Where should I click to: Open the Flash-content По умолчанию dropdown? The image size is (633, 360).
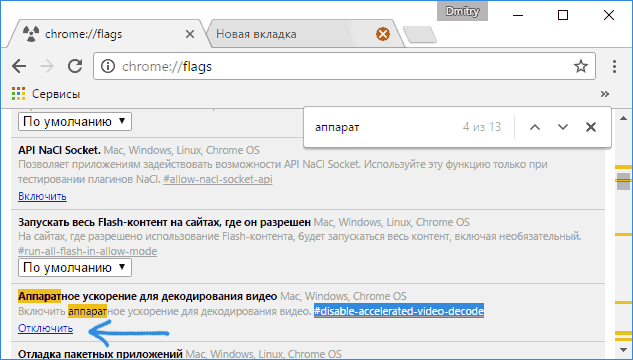point(75,268)
